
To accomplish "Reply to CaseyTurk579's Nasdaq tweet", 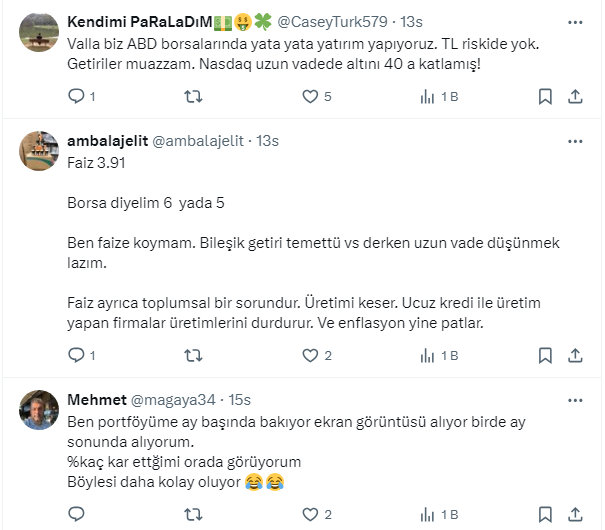I will click(77, 97).
